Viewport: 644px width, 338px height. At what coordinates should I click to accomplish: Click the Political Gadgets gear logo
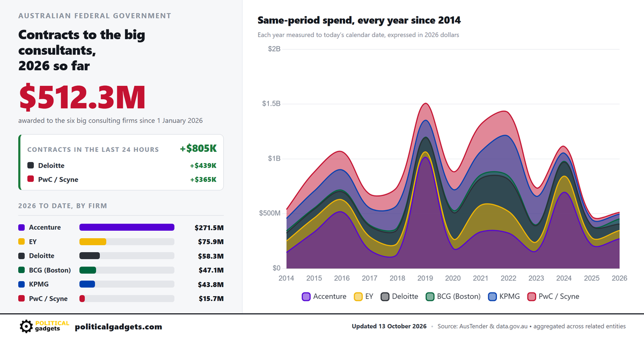[26, 326]
